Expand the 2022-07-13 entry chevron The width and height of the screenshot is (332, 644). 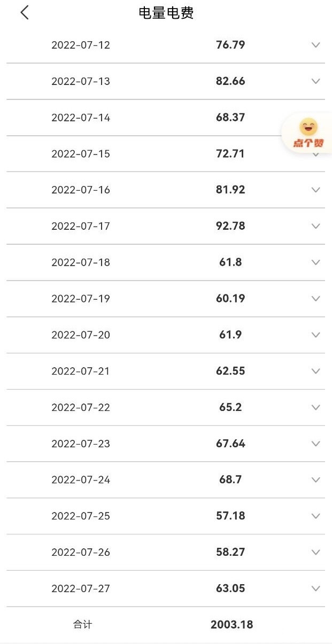(x=315, y=81)
